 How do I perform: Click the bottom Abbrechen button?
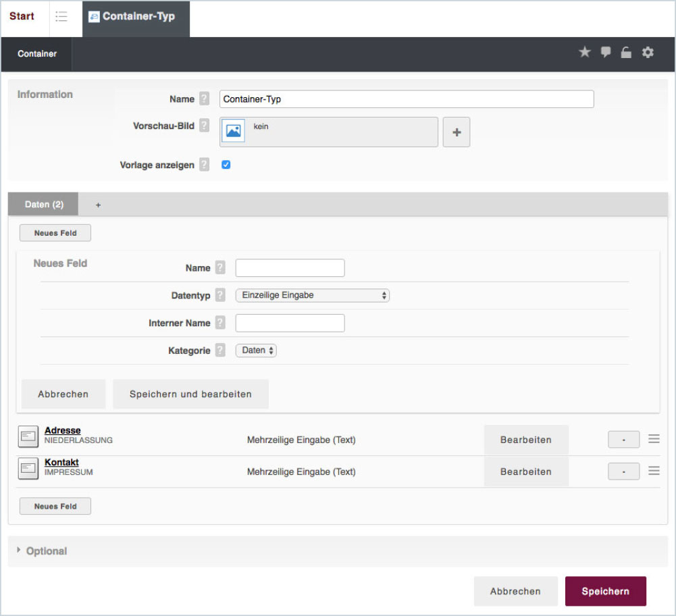point(516,591)
